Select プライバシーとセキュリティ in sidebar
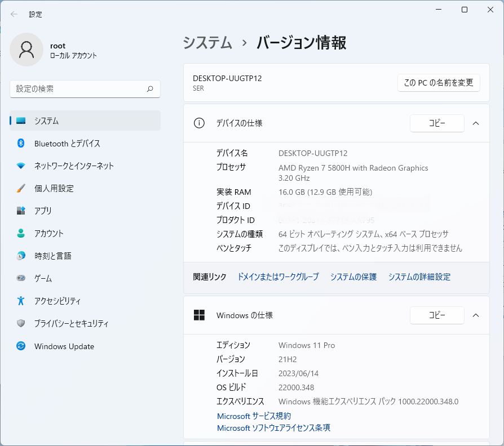Image resolution: width=504 pixels, height=446 pixels. pyautogui.click(x=85, y=323)
